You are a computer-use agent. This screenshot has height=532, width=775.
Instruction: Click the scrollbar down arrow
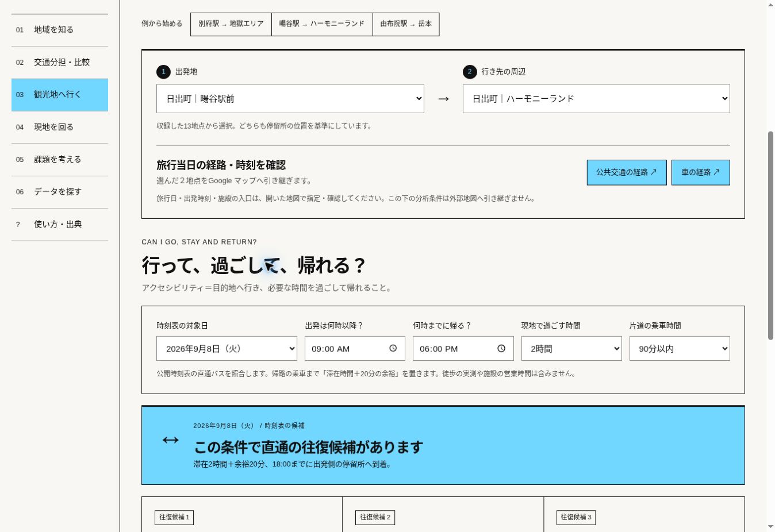(x=770, y=527)
